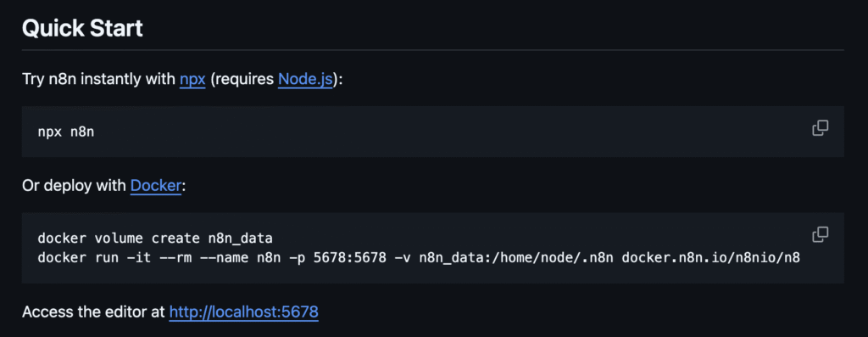Click the 'Try n8n instantly with' text
The height and width of the screenshot is (337, 868).
pyautogui.click(x=98, y=79)
